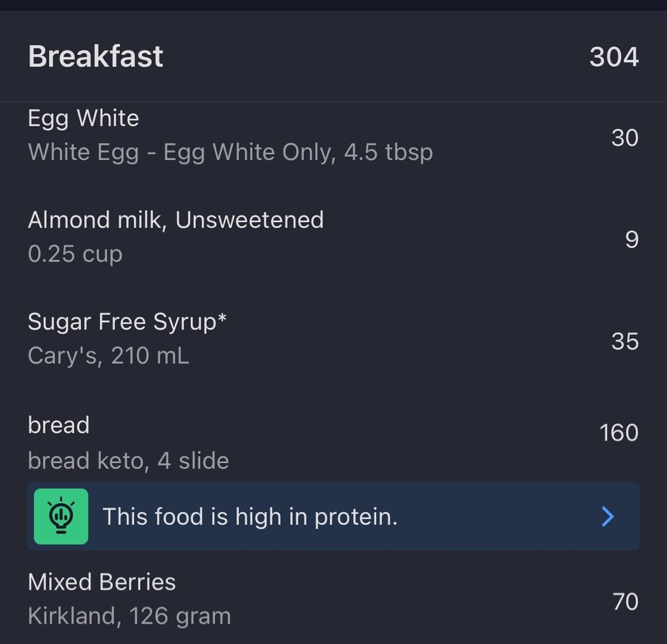Select the bread 160 calorie value

(x=619, y=433)
